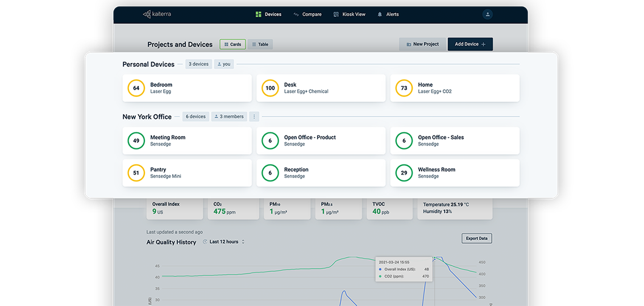Click the Export Data button
Screen dimensions: 644x306
[477, 238]
